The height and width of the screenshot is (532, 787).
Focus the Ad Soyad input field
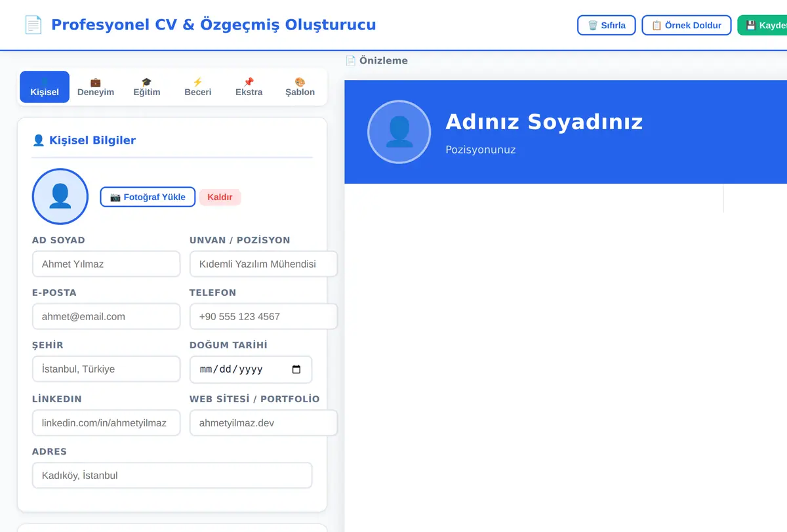(x=106, y=264)
